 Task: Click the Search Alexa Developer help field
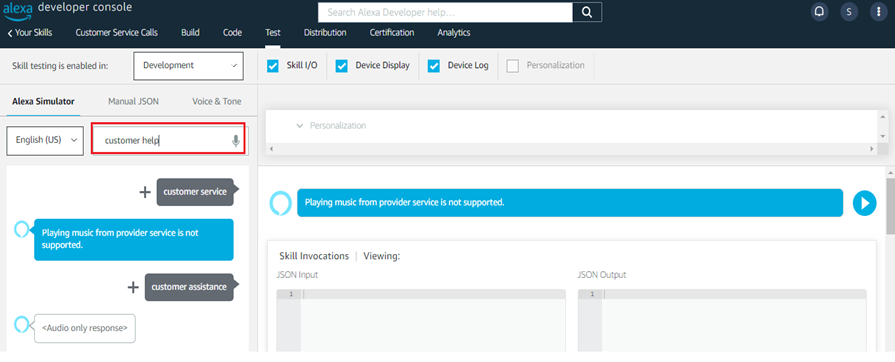tap(445, 12)
